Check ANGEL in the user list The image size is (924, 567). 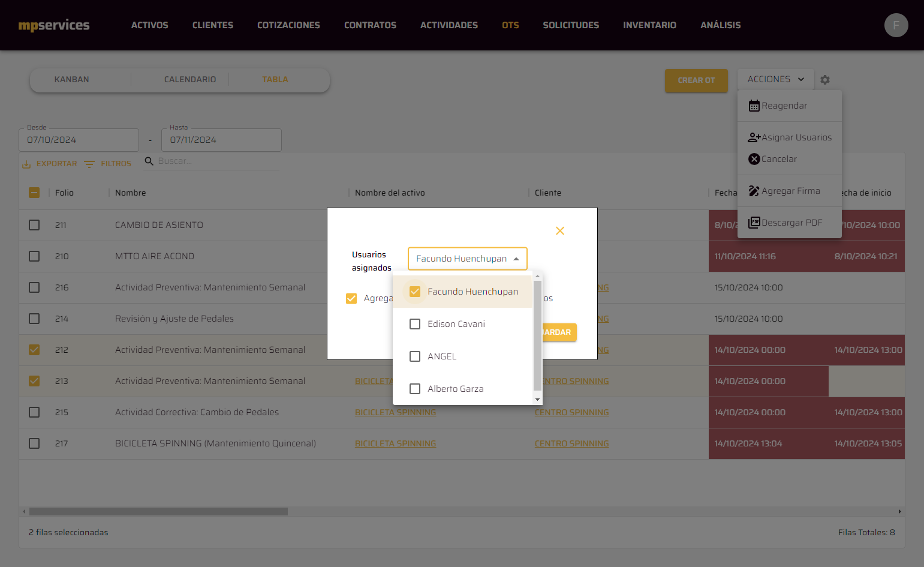pos(415,356)
